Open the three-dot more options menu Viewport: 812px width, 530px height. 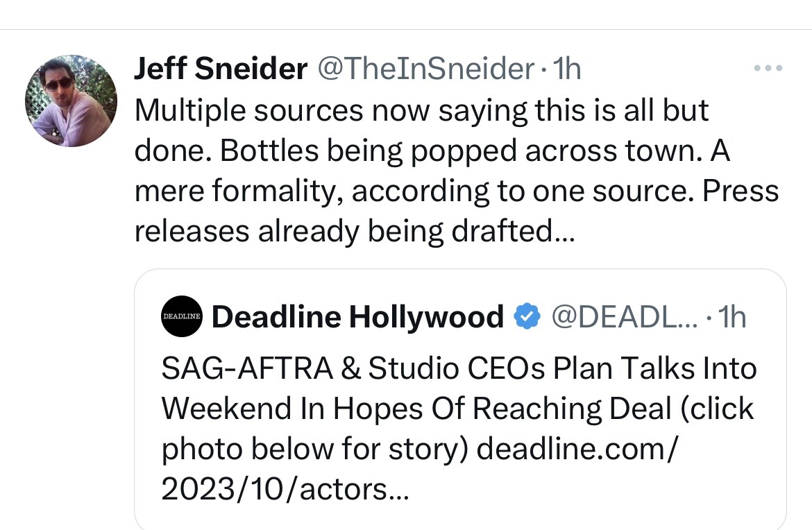(768, 68)
